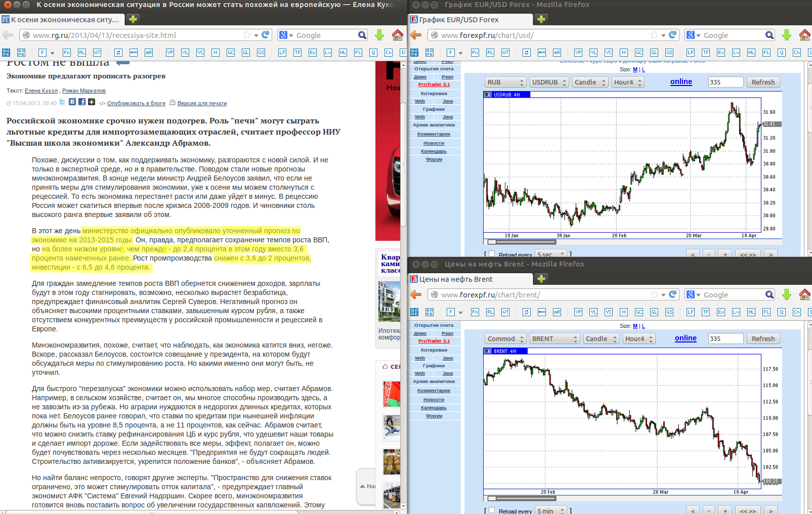
Task: Click the GS toolbar icon in the EUR/USD window
Action: (x=669, y=53)
